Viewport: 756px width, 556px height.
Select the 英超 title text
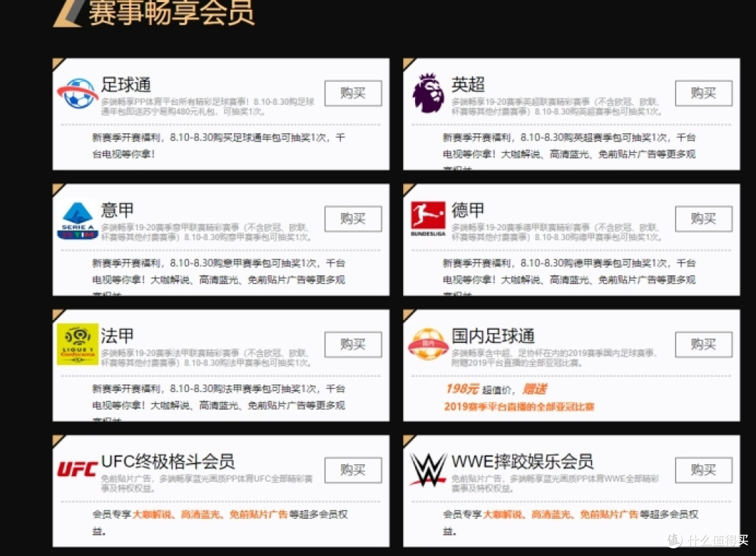click(x=468, y=85)
